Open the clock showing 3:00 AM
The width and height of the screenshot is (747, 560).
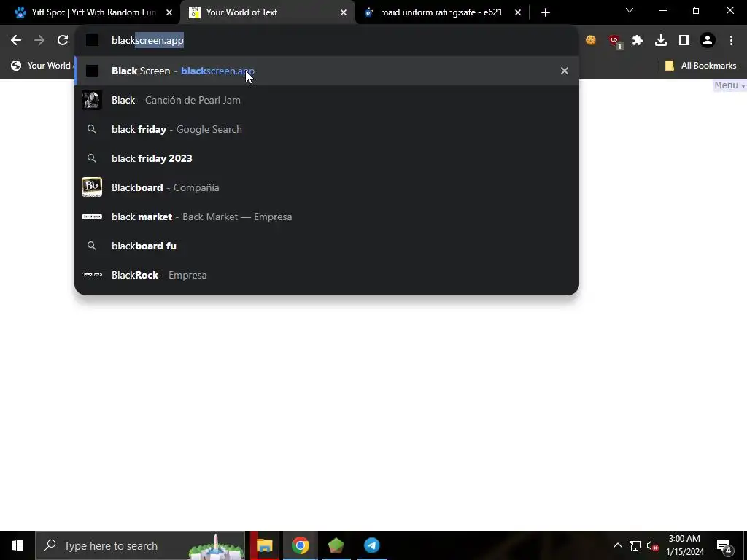coord(684,545)
